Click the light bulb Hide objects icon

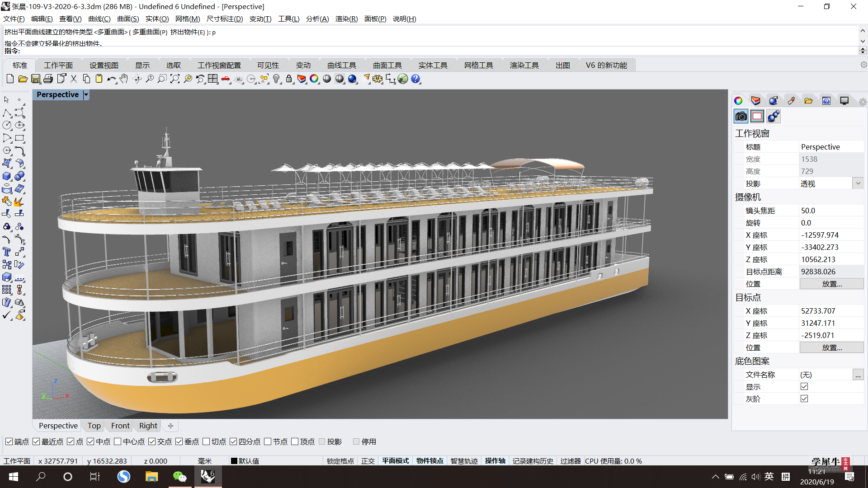tap(276, 79)
